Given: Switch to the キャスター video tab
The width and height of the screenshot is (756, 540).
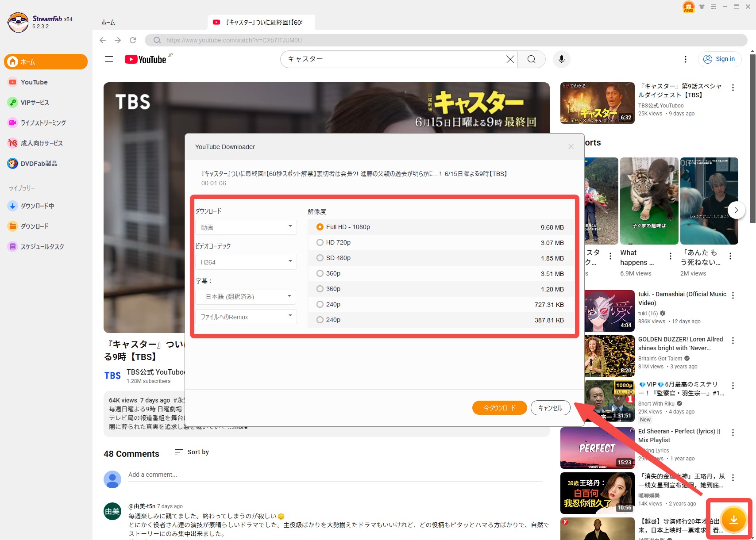Looking at the screenshot, I should tap(261, 22).
